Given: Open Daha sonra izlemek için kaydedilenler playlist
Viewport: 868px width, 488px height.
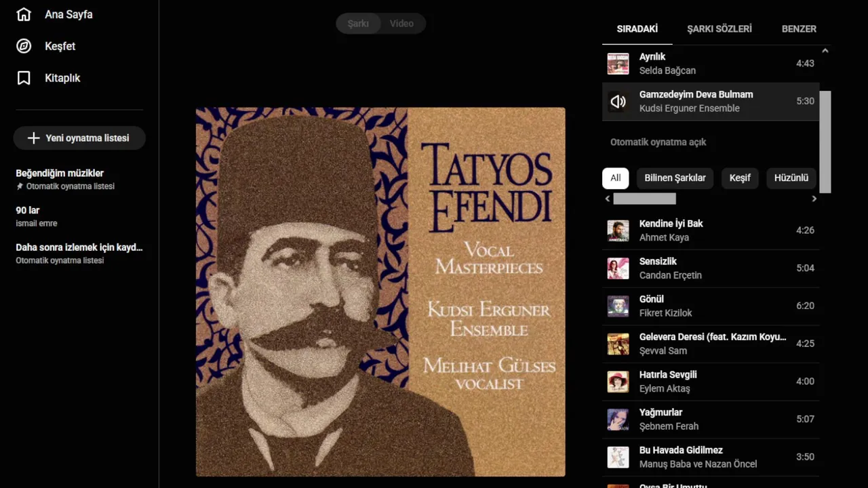Looking at the screenshot, I should click(79, 247).
